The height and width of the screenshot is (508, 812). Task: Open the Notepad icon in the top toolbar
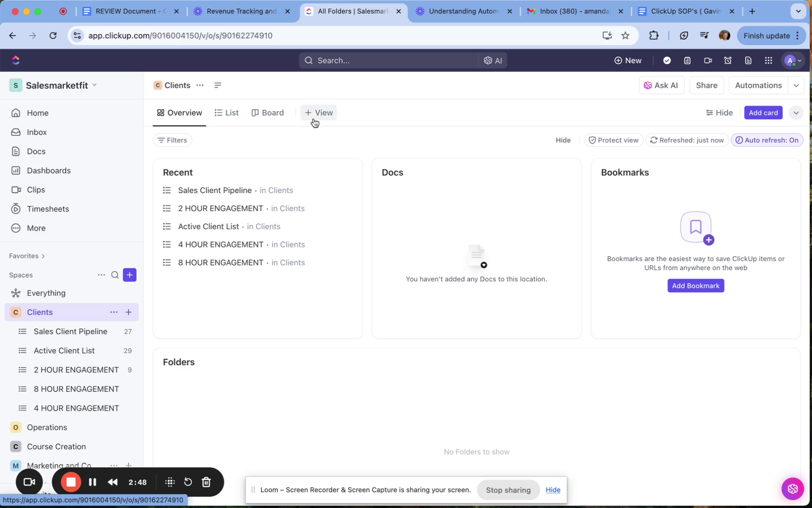687,60
